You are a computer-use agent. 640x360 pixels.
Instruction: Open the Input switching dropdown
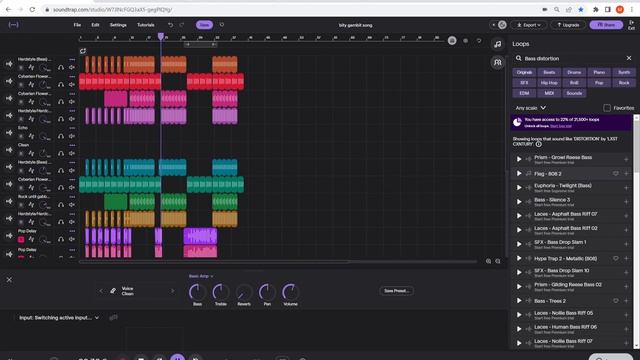coord(59,318)
